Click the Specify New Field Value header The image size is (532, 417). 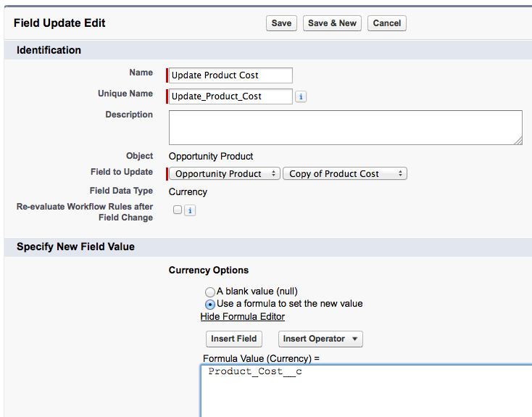pos(75,247)
